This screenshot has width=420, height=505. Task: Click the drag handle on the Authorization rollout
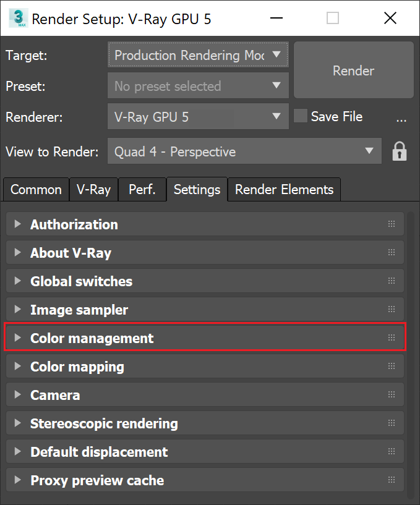click(391, 224)
